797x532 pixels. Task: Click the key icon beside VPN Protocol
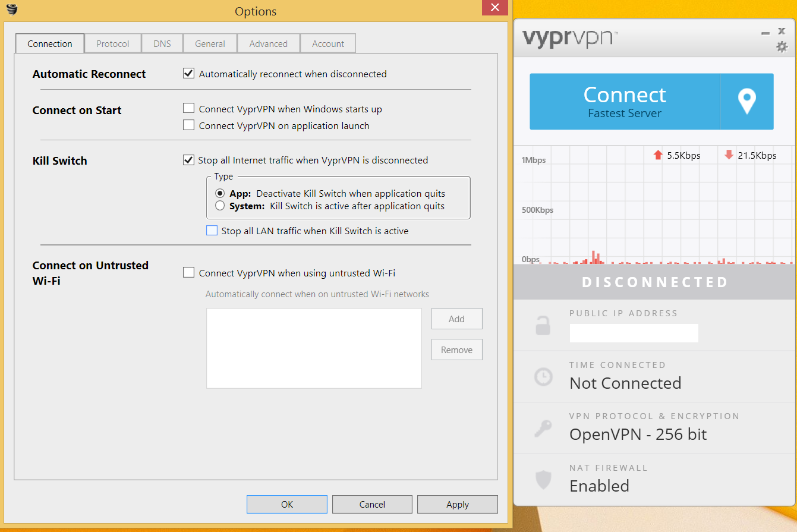543,429
